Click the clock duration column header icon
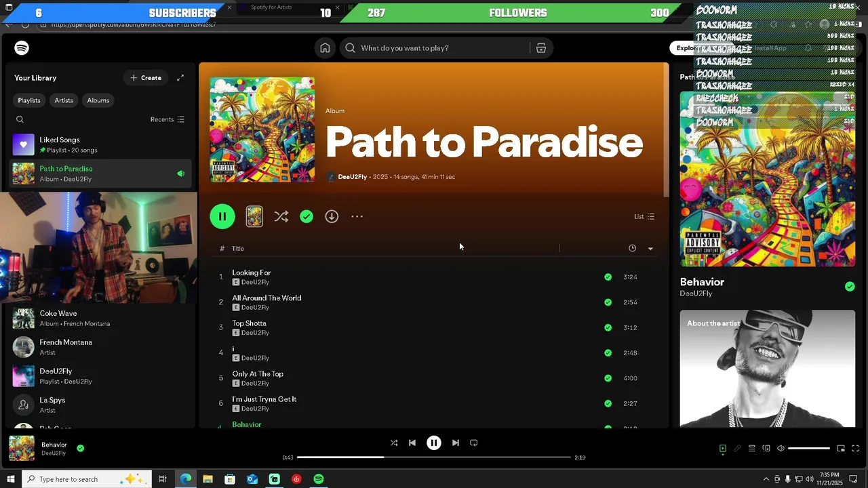The width and height of the screenshot is (868, 488). [632, 248]
